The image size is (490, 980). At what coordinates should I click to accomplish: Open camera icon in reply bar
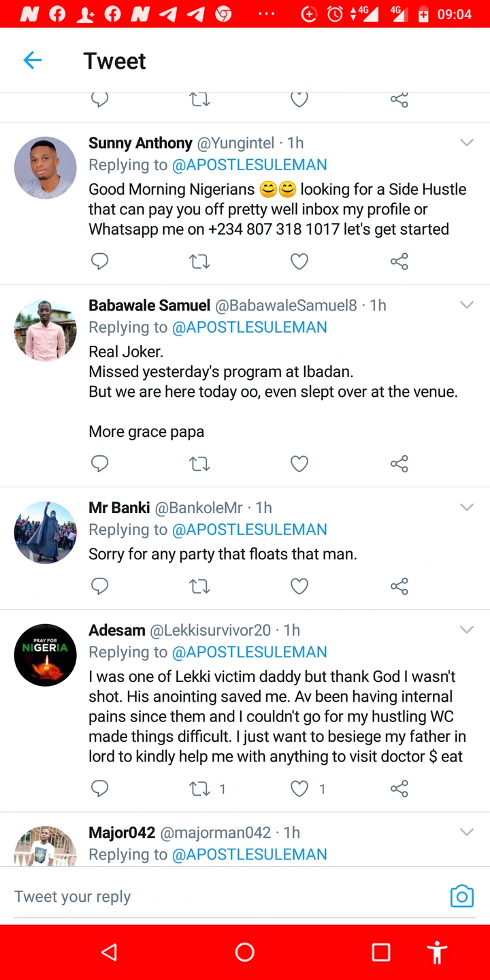tap(461, 896)
